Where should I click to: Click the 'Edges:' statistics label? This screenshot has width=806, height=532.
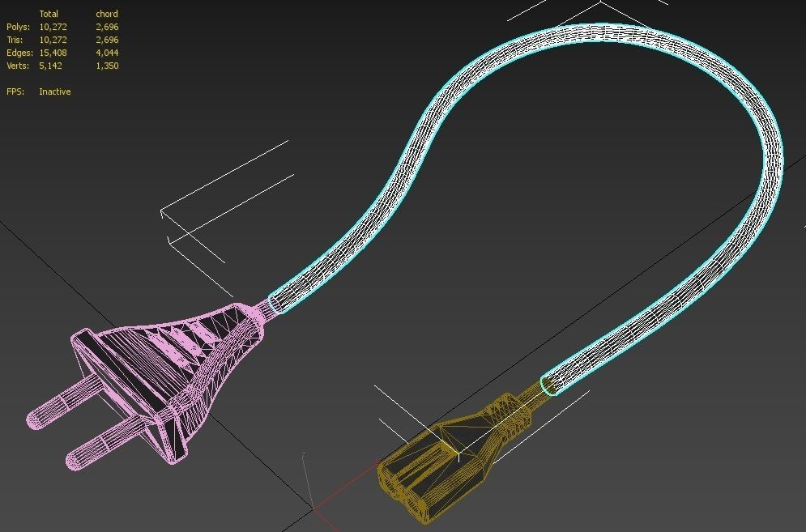coord(19,53)
